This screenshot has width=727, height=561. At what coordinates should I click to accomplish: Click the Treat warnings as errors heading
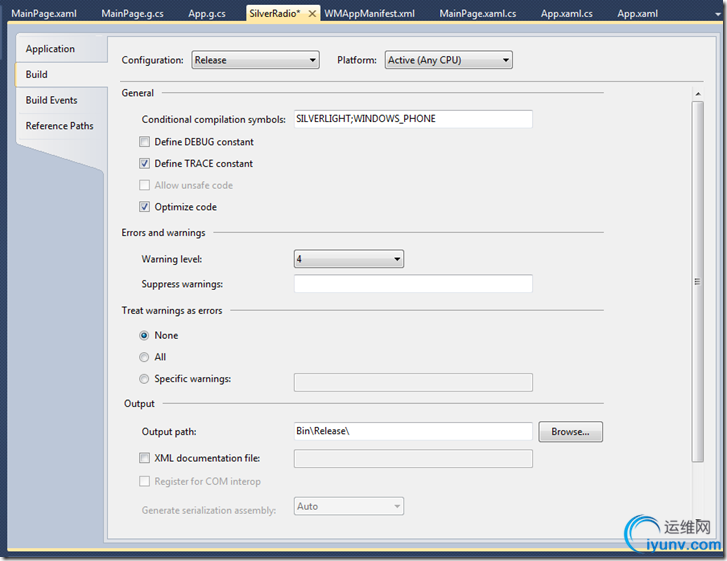point(172,311)
